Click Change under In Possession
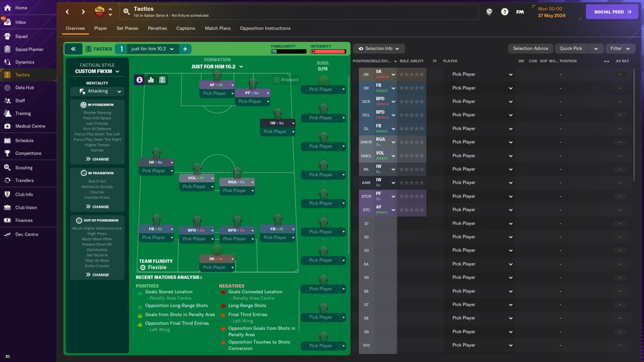The image size is (644, 362). [97, 159]
